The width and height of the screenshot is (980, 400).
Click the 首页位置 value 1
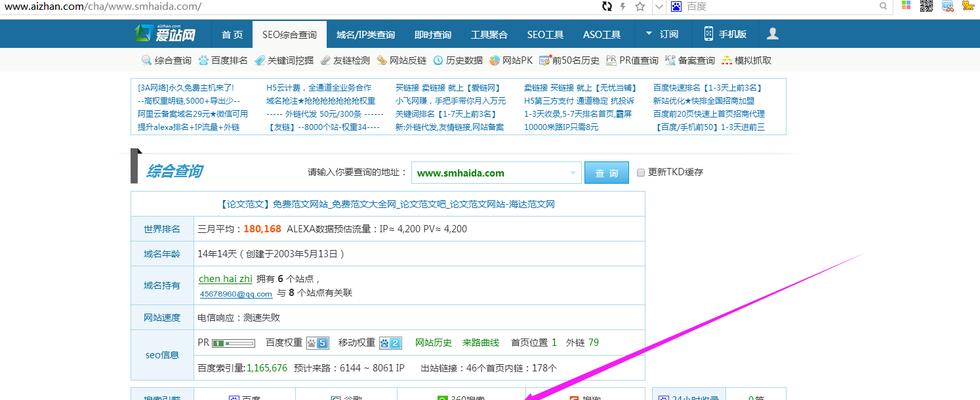(554, 342)
